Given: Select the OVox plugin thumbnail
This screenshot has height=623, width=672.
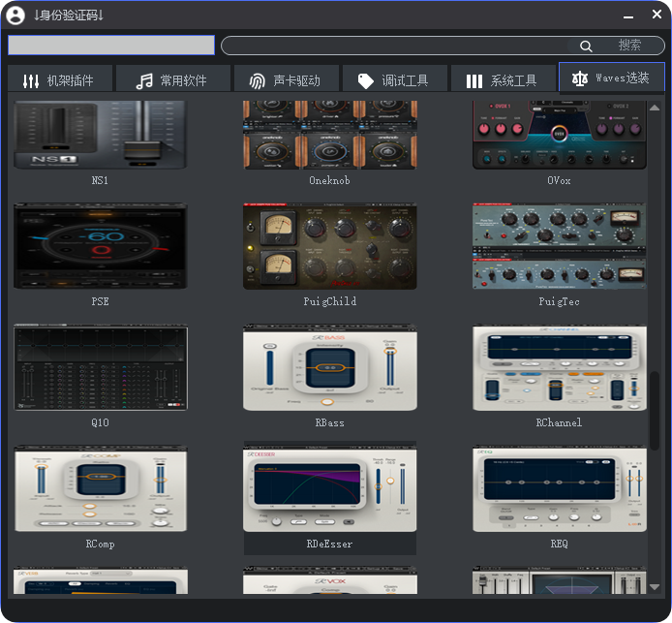Looking at the screenshot, I should tap(560, 135).
